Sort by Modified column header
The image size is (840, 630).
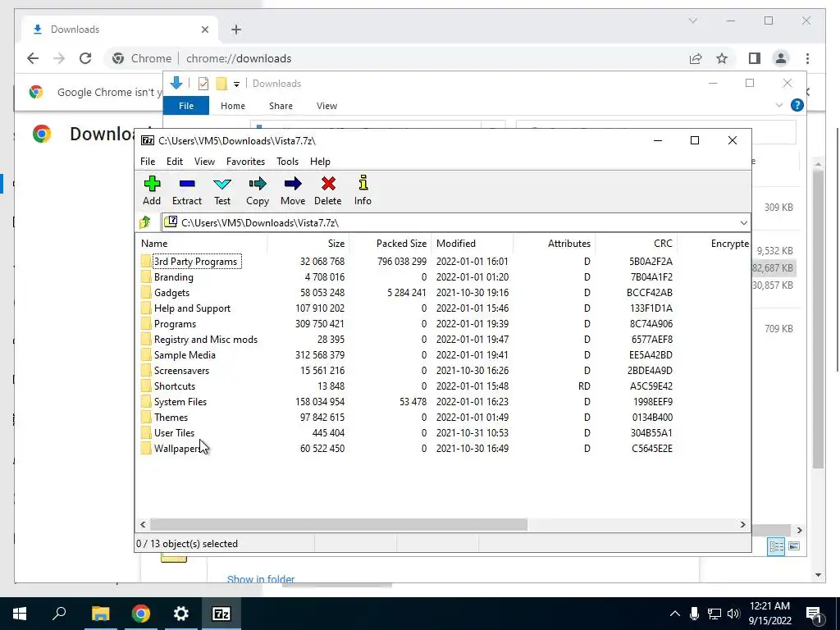tap(473, 243)
